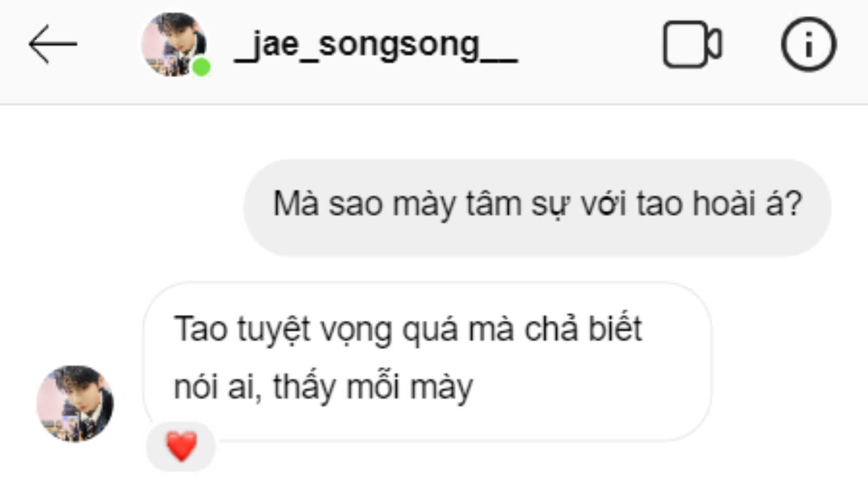
Task: Start a video call with _jae_songsong__
Action: (x=692, y=44)
